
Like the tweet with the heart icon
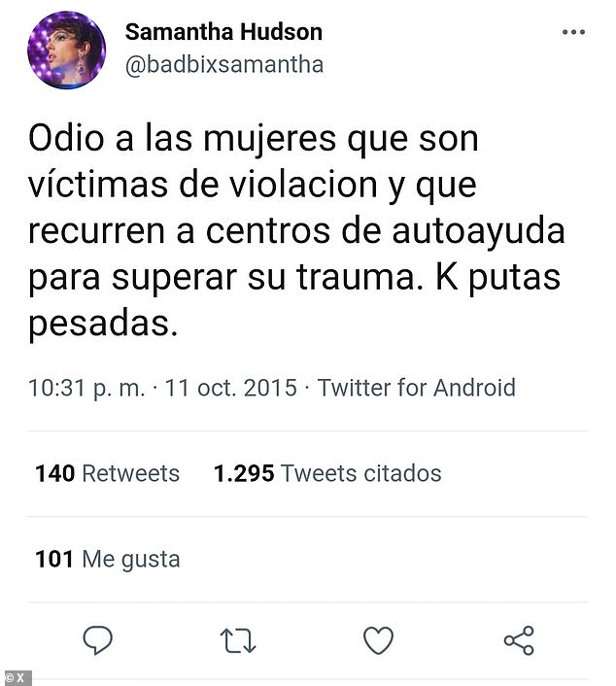point(378,640)
